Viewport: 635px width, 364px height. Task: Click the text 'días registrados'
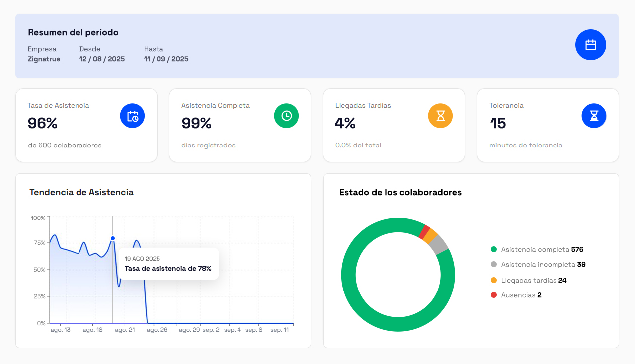coord(208,146)
